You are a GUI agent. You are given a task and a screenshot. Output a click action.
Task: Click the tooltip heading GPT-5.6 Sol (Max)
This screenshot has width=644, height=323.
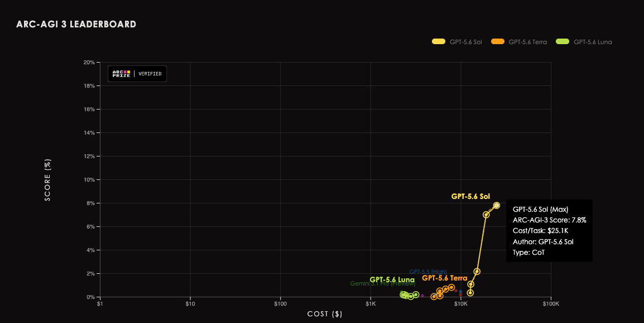pyautogui.click(x=541, y=210)
